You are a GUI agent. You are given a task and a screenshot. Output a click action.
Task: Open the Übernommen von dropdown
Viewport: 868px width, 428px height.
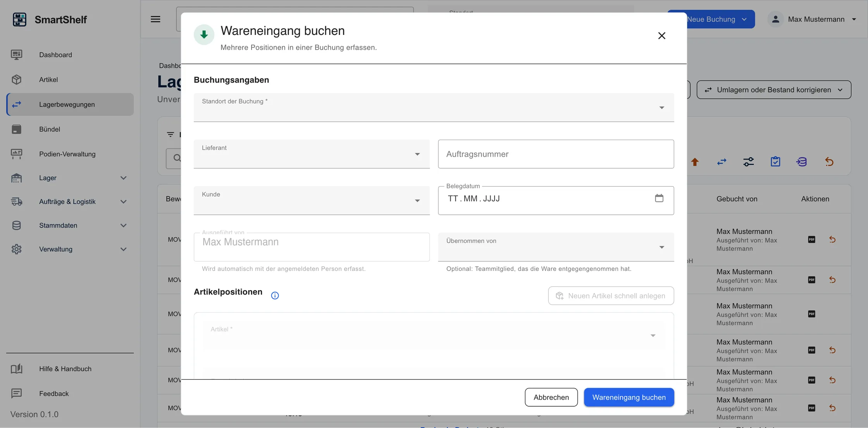point(556,247)
